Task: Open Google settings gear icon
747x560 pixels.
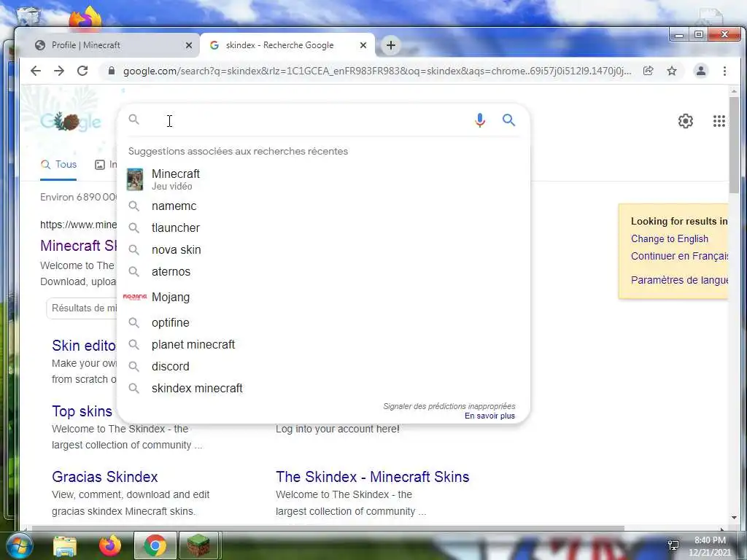Action: click(686, 121)
